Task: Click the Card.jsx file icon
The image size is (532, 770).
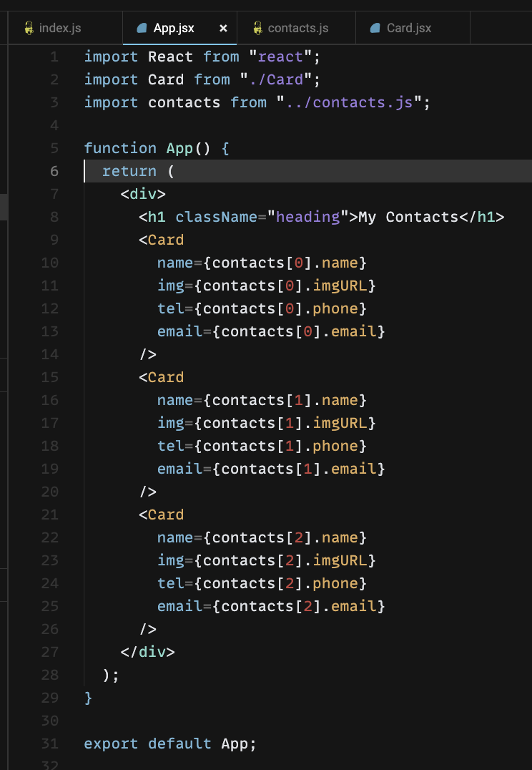Action: tap(375, 28)
